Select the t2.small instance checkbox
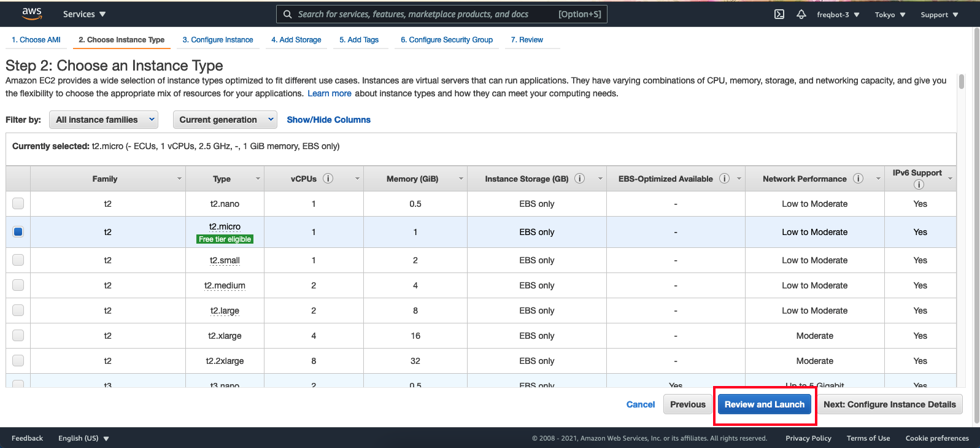The image size is (980, 448). 18,260
